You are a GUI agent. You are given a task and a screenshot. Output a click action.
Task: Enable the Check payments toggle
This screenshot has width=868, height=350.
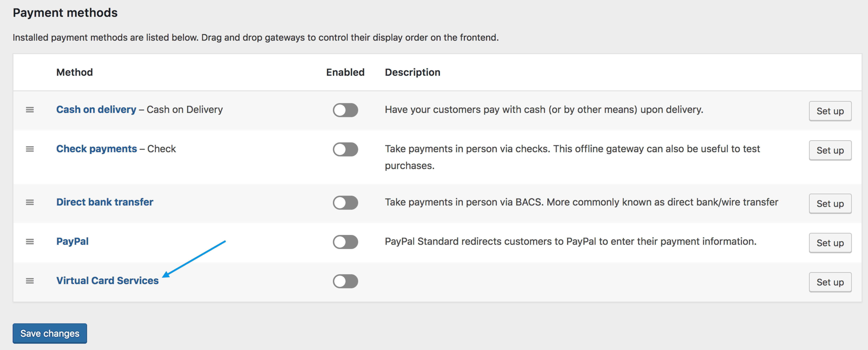[x=345, y=149]
